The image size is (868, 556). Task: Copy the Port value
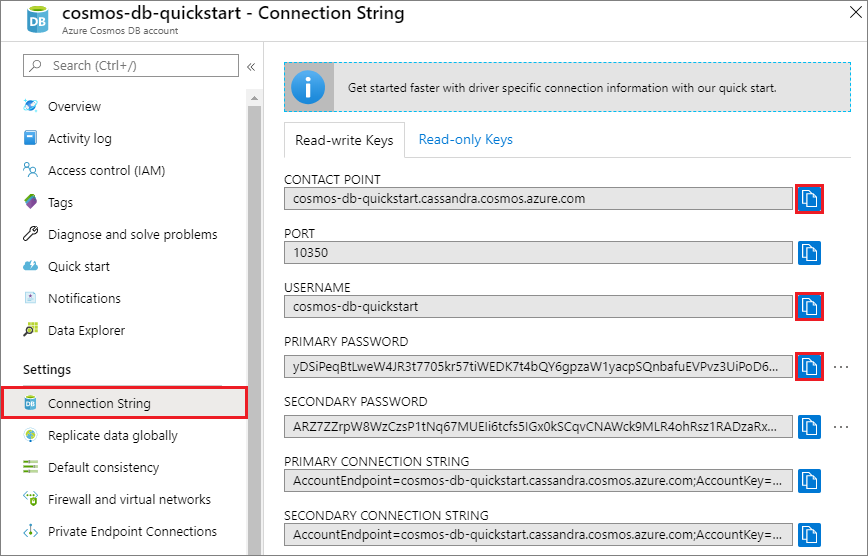pos(809,253)
